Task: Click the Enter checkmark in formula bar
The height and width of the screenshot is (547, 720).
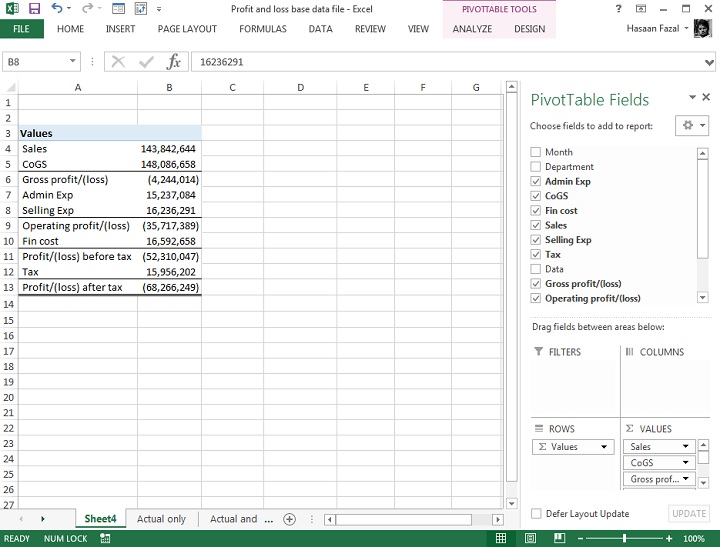Action: point(146,62)
